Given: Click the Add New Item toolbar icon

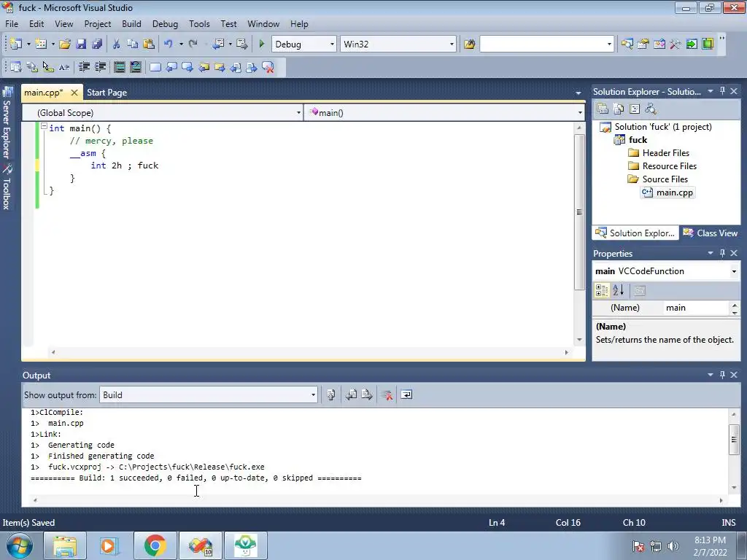Looking at the screenshot, I should click(41, 44).
